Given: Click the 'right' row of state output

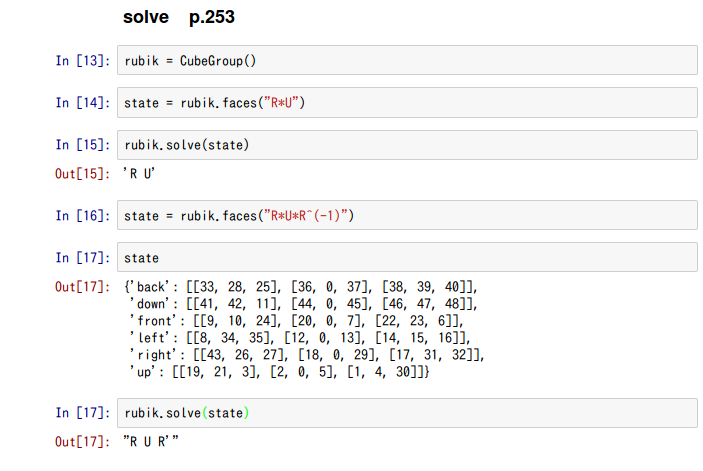Looking at the screenshot, I should [307, 355].
